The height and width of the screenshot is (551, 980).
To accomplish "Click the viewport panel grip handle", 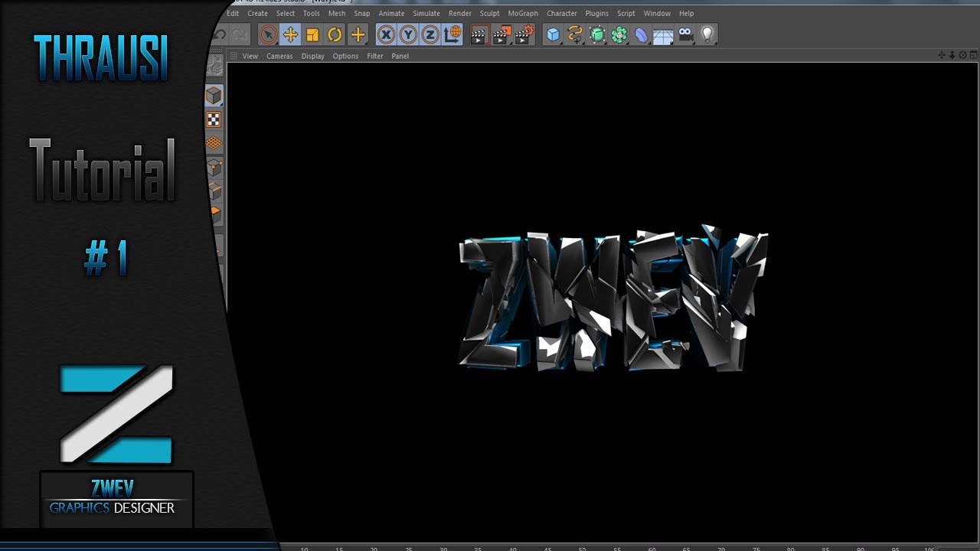I will coord(234,56).
